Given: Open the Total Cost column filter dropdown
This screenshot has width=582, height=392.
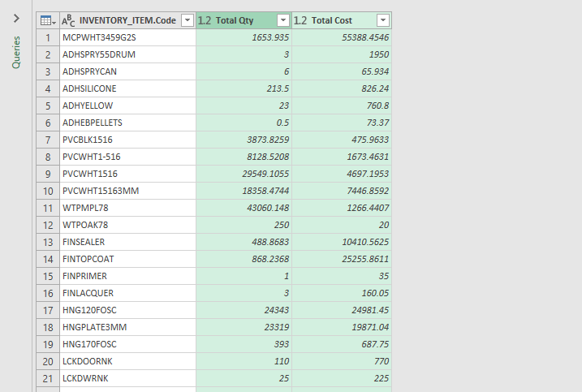Looking at the screenshot, I should tap(382, 20).
